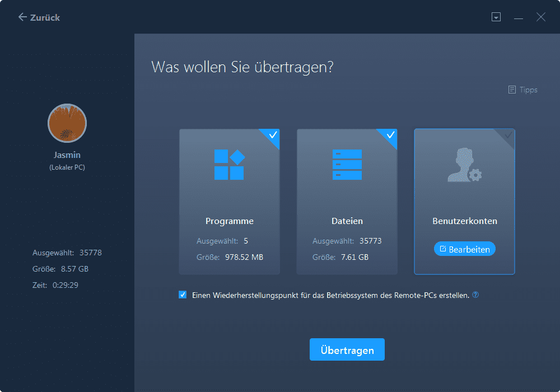The width and height of the screenshot is (560, 392).
Task: Click the Dateien card title
Action: [347, 221]
